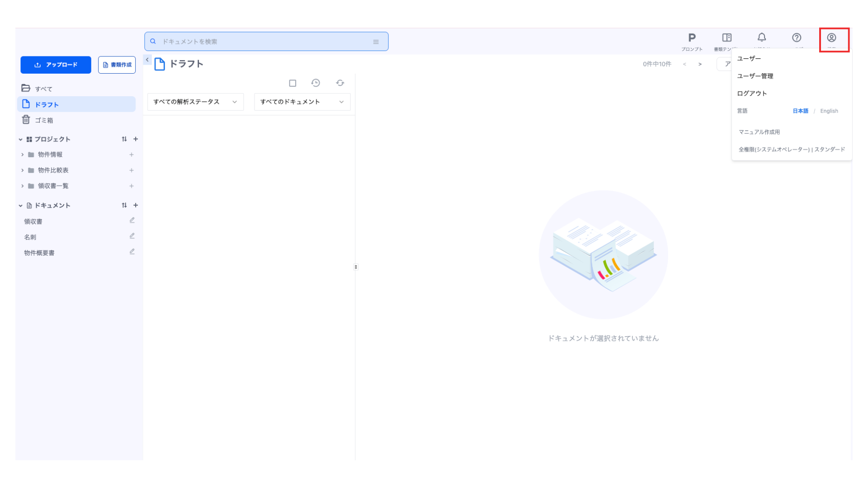Open the すべての解析ステータス dropdown
Screen dimensions: 868x488
(x=195, y=102)
